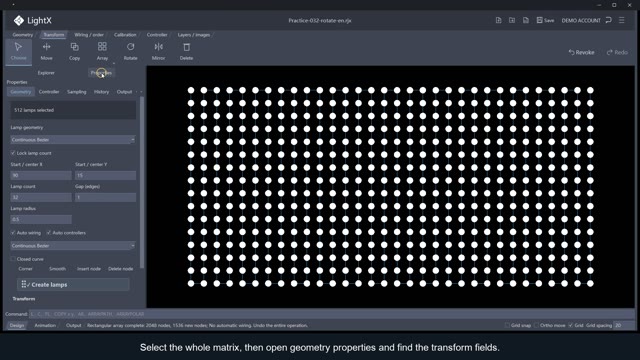Click the Gap (edges) field
The width and height of the screenshot is (640, 360).
click(105, 197)
